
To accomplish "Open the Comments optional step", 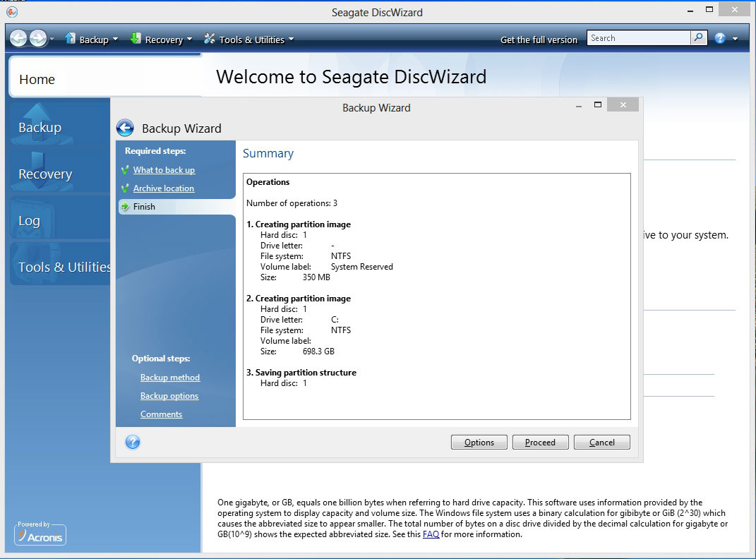I will (x=161, y=414).
